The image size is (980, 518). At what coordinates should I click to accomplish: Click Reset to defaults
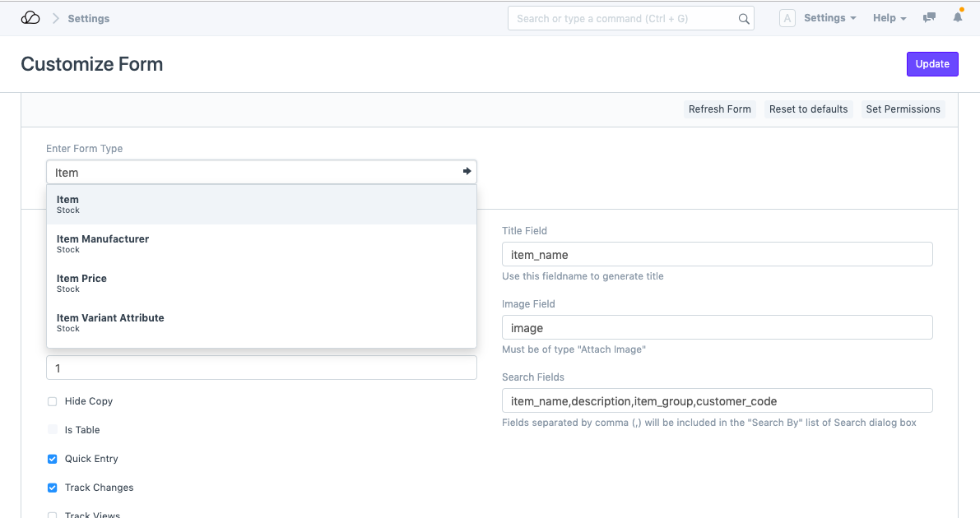pyautogui.click(x=808, y=109)
